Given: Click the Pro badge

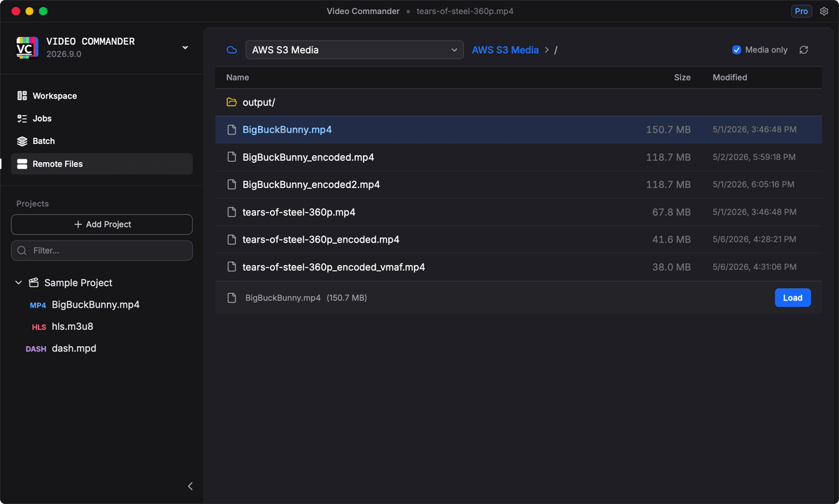Looking at the screenshot, I should [801, 11].
